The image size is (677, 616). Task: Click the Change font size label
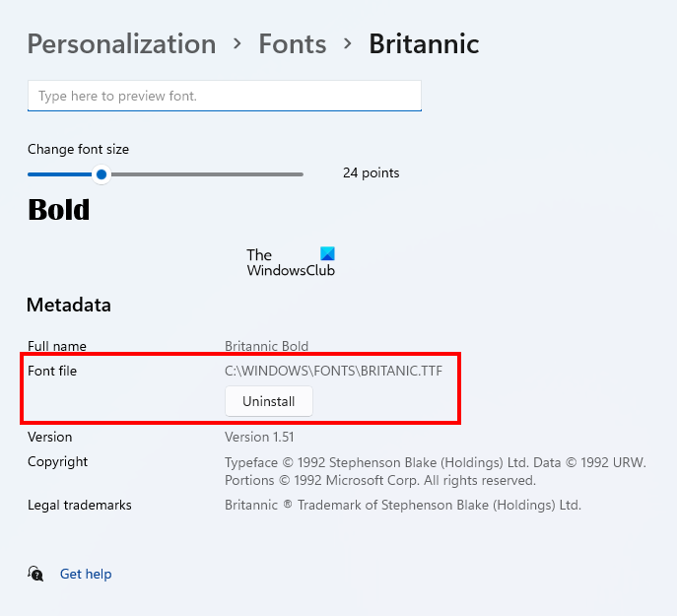pyautogui.click(x=78, y=150)
